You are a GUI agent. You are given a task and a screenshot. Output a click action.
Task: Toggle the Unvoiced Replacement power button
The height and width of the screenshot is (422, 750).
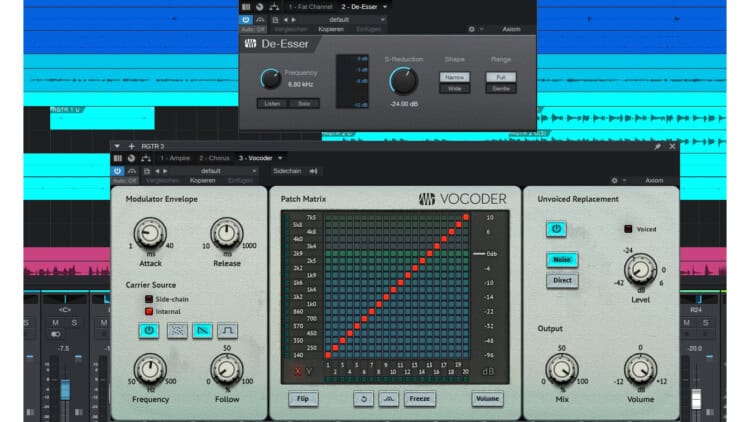pos(556,229)
